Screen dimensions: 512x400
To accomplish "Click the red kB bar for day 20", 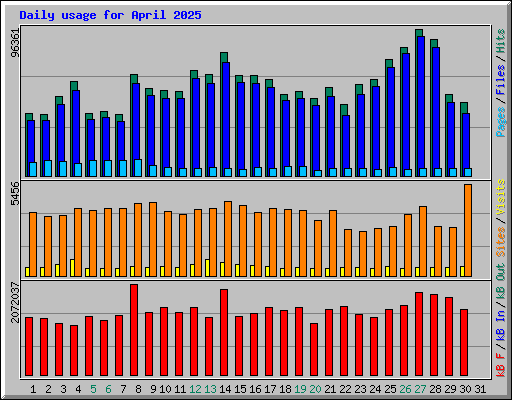I will (314, 349).
